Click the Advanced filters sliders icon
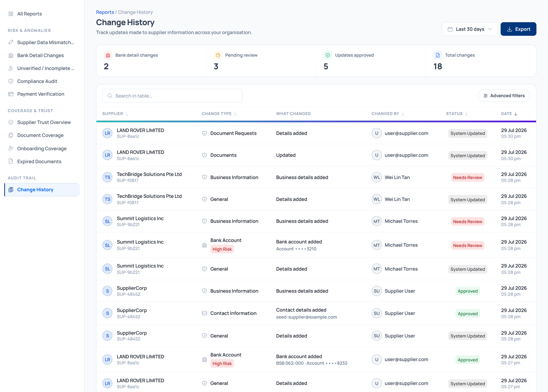This screenshot has height=392, width=548. point(486,96)
